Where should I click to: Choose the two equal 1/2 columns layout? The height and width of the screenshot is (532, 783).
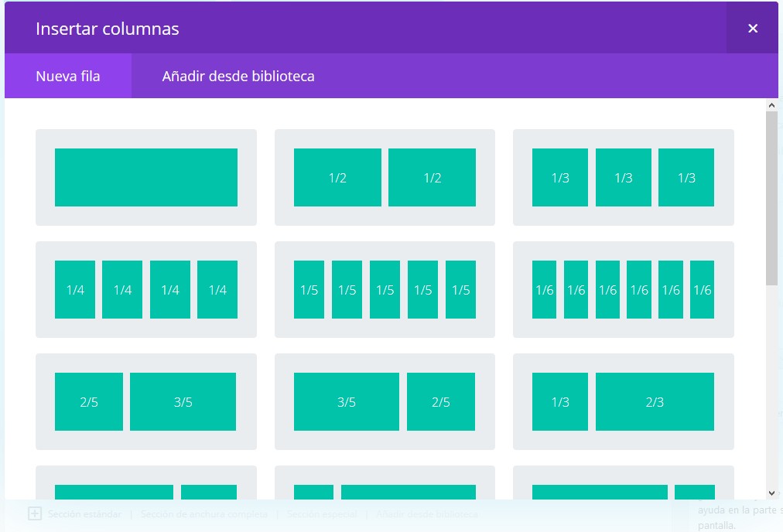tap(385, 177)
